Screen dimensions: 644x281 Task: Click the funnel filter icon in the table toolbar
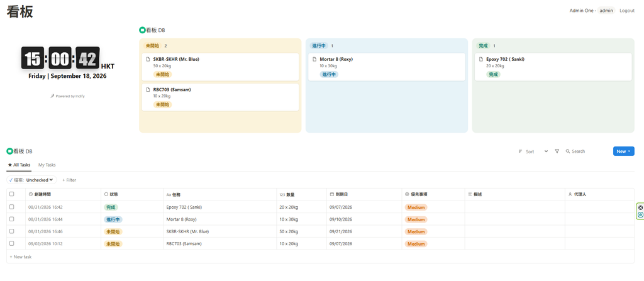click(x=557, y=151)
